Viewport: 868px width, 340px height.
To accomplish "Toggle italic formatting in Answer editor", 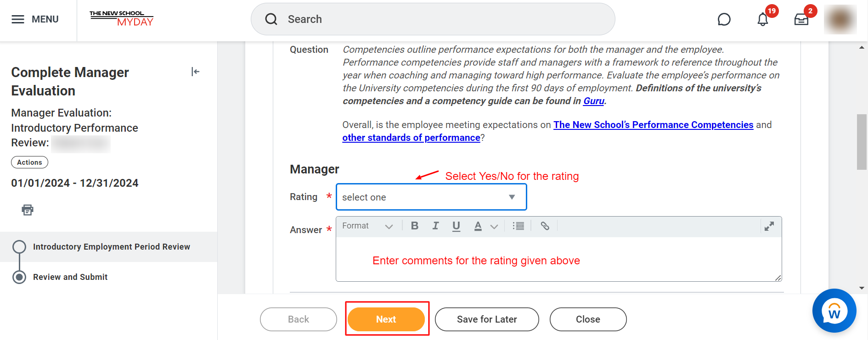I will 435,226.
